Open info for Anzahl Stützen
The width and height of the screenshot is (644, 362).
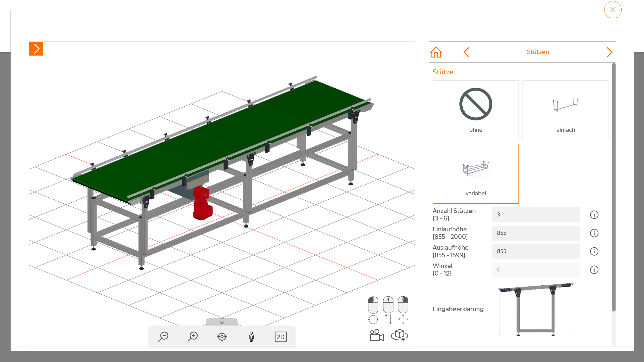(594, 215)
